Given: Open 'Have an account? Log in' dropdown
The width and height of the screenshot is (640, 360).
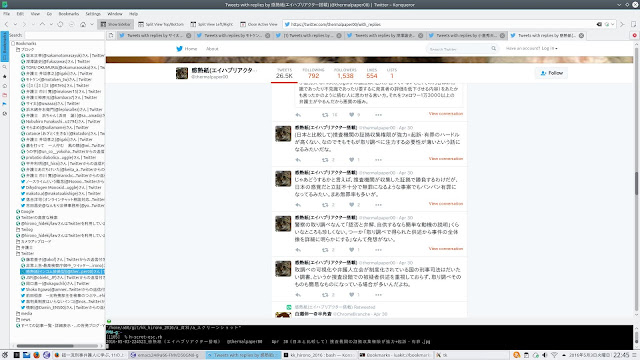Looking at the screenshot, I should 531,49.
